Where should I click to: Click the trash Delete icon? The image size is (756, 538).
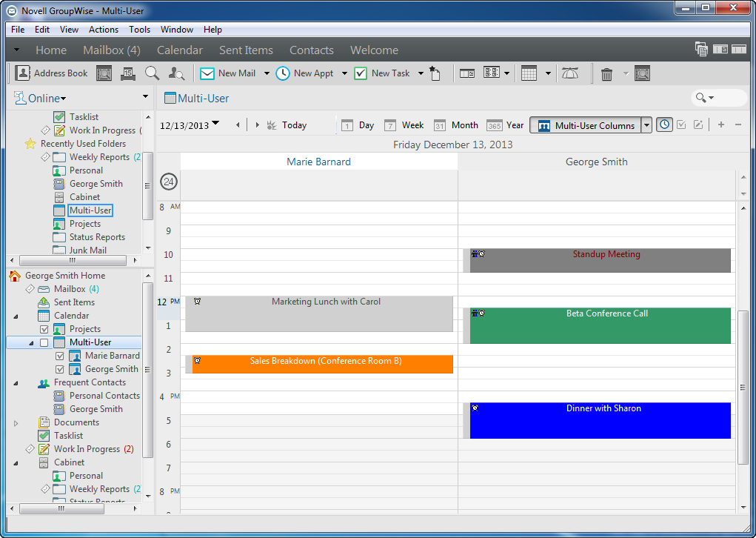(606, 74)
